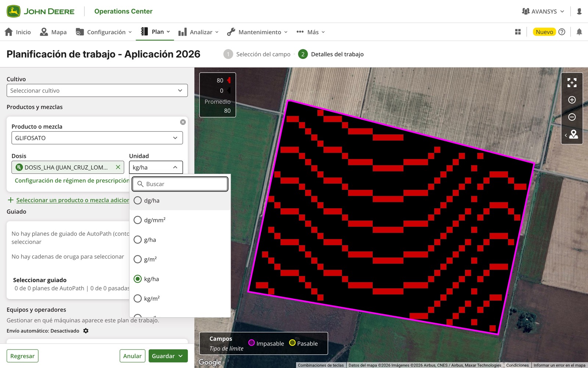Open notifications bell icon
588x368 pixels.
tap(579, 32)
